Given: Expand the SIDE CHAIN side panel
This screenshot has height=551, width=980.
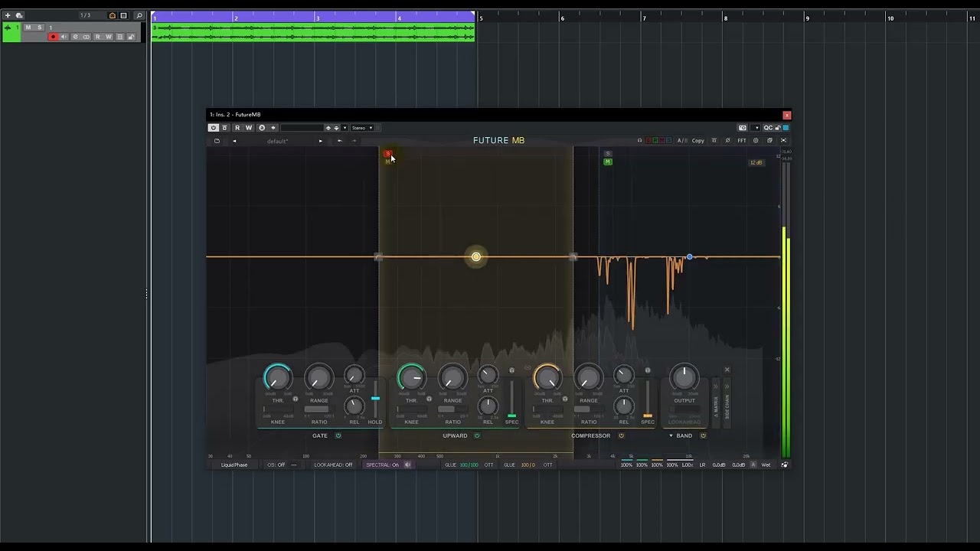Looking at the screenshot, I should 727,403.
